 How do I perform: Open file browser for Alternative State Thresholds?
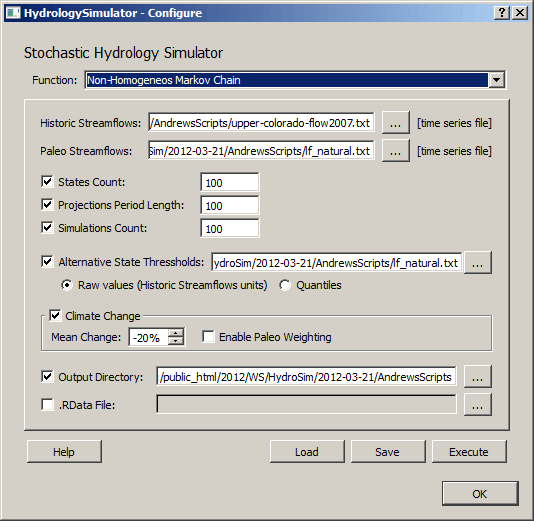pyautogui.click(x=477, y=263)
